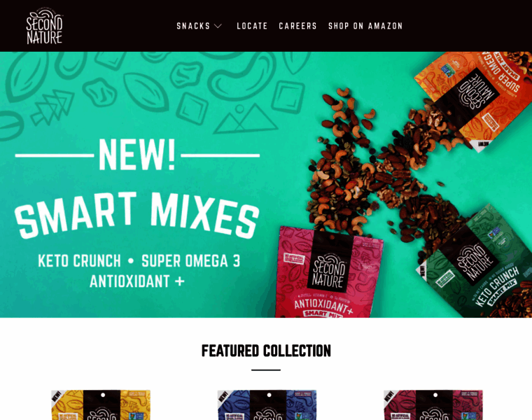Screen dimensions: 532x420
Task: Select Shop on Amazon link
Action: click(365, 26)
